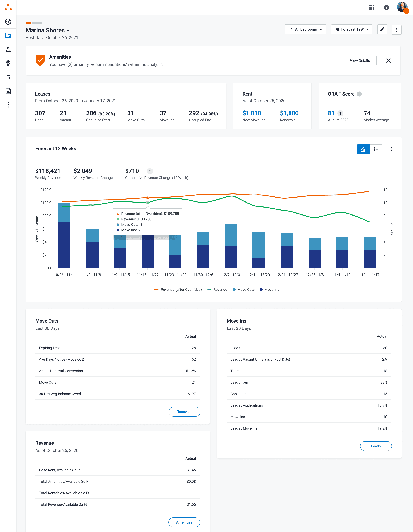Click the Base Rent/Available Sq Ft row
The width and height of the screenshot is (413, 532).
click(117, 470)
